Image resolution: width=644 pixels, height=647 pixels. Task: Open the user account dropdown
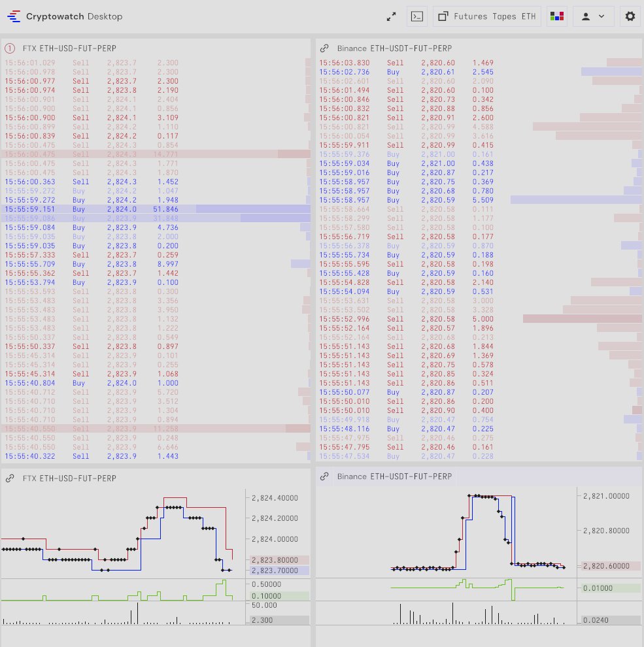click(x=593, y=16)
